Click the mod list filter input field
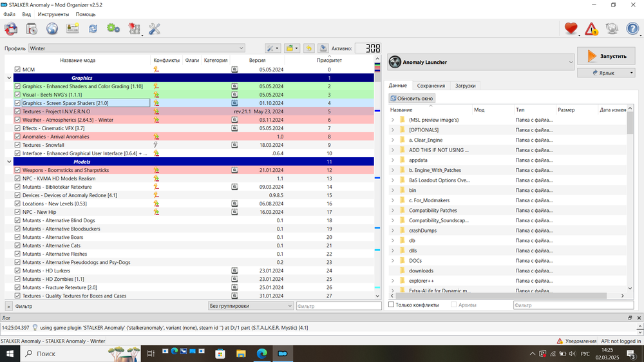This screenshot has height=362, width=644. (x=338, y=306)
